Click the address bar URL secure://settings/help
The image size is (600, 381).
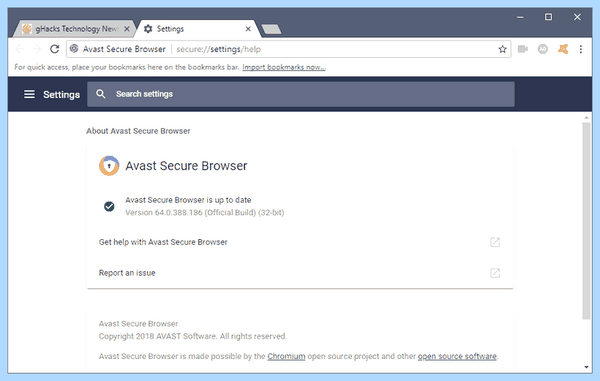point(218,49)
